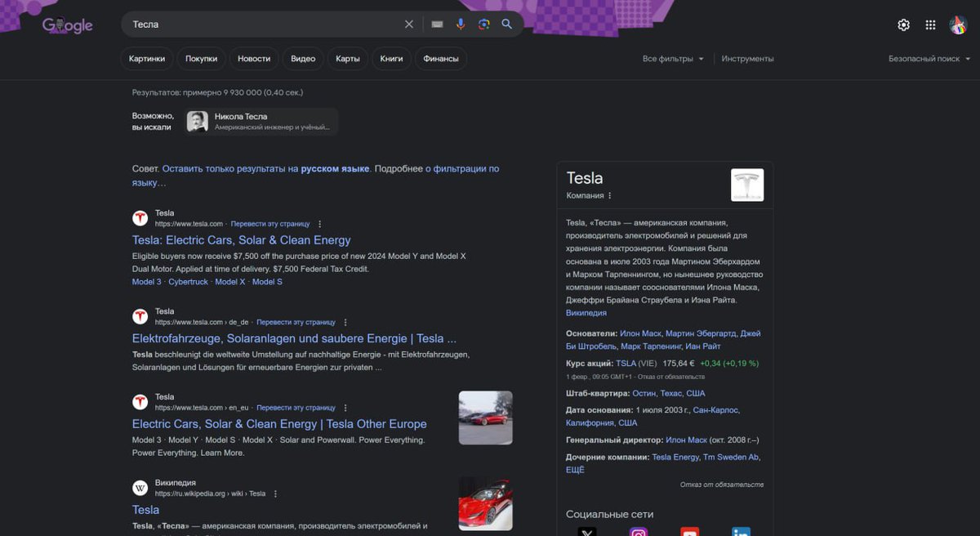Open search by image (Google Lens) icon
The height and width of the screenshot is (536, 980).
(484, 25)
